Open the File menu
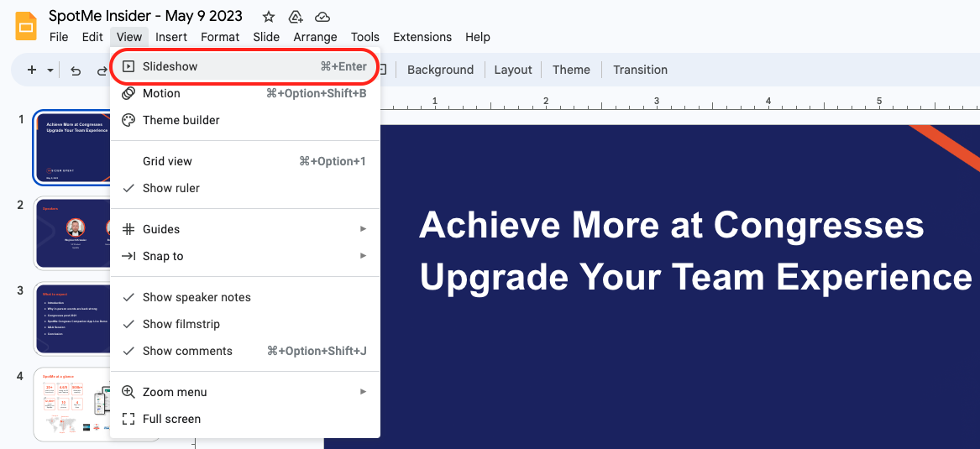 point(59,37)
